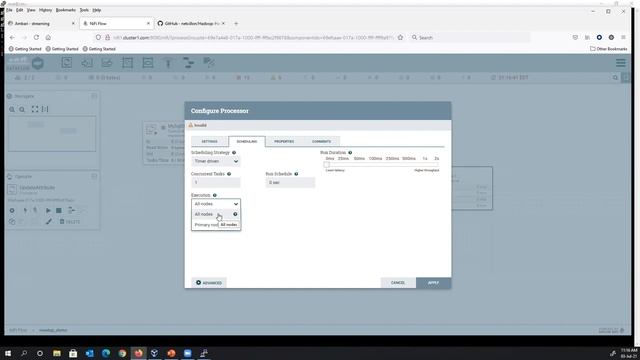Create template from the Operate panel
Viewport: 640px width, 360px height.
(71, 210)
